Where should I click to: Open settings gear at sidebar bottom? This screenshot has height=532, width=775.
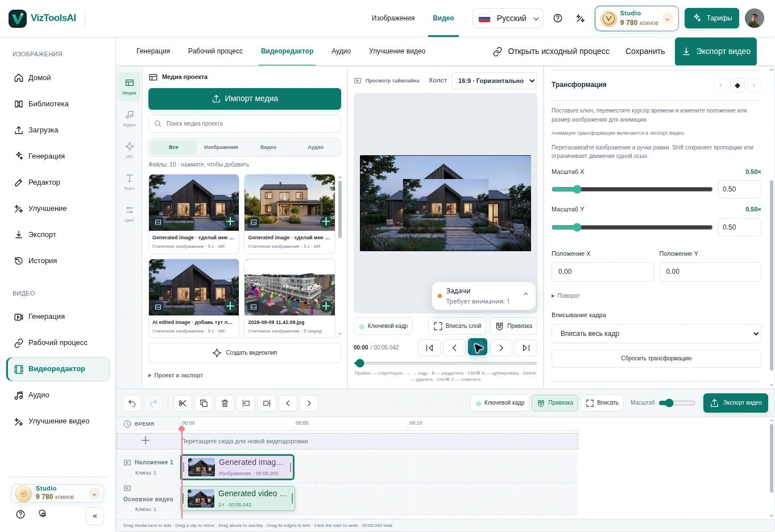point(43,514)
